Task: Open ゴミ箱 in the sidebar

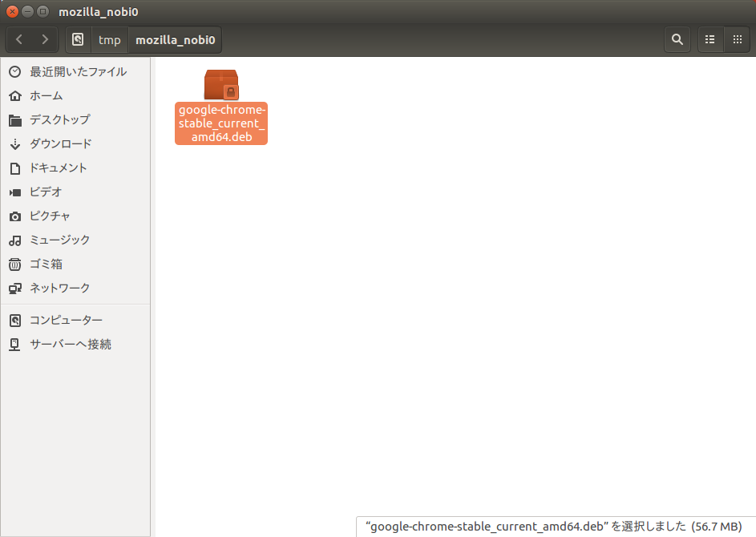Action: (x=46, y=264)
